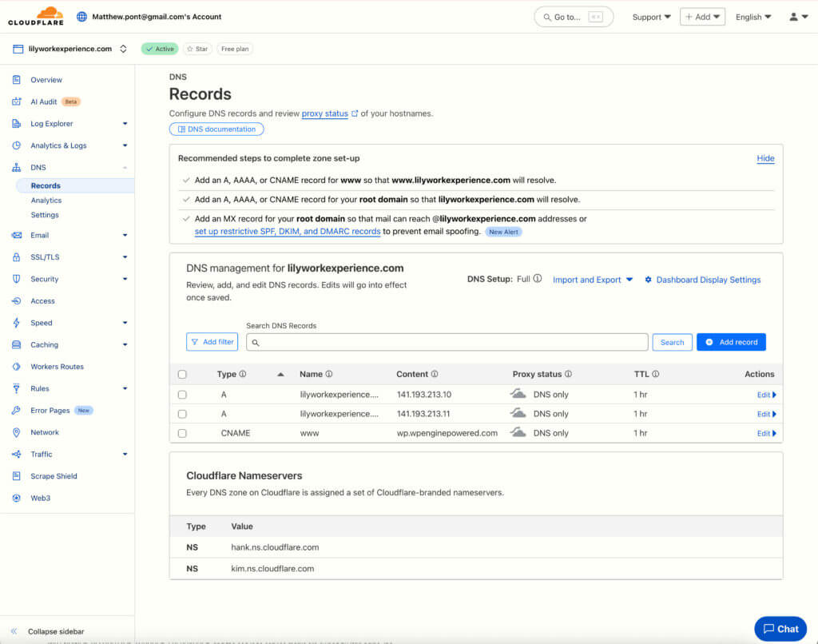Image resolution: width=818 pixels, height=644 pixels.
Task: Click the Cloudflare logo
Action: click(x=36, y=16)
